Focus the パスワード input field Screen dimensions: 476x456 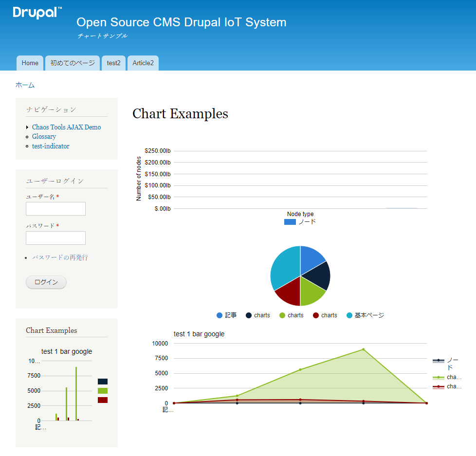click(55, 238)
